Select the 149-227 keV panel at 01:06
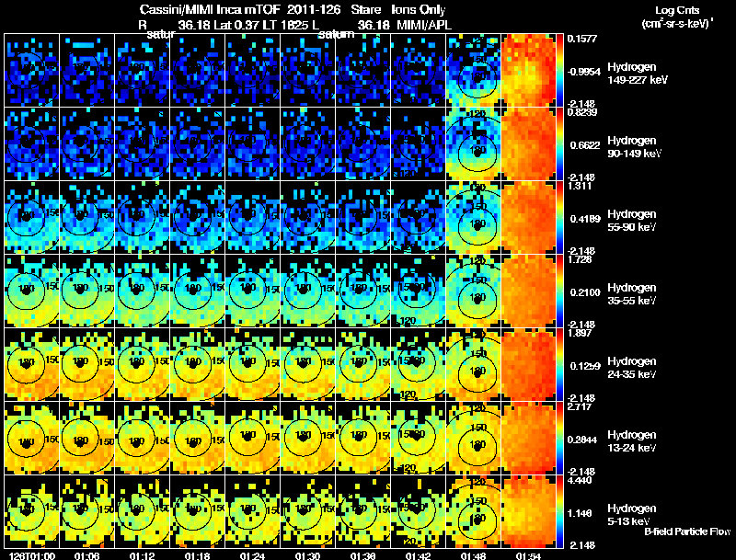 coord(86,71)
